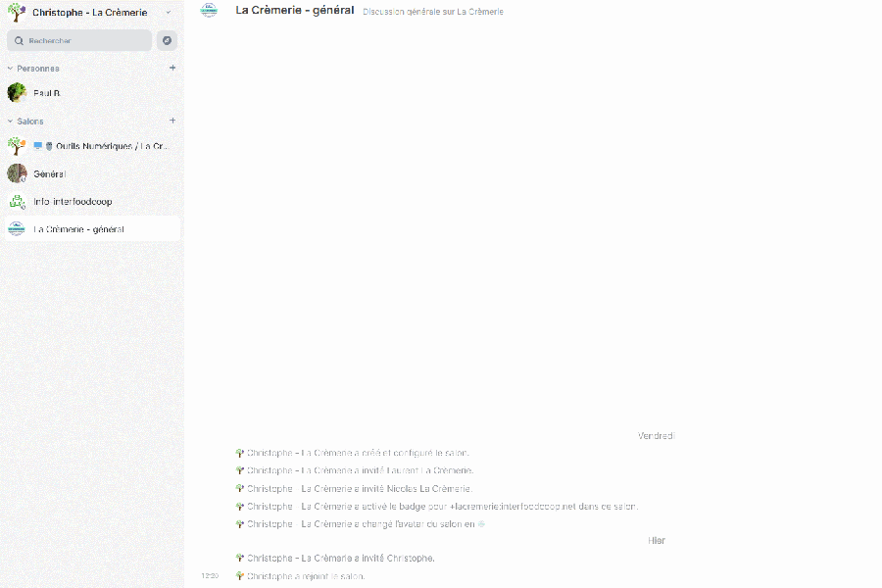This screenshot has width=882, height=588.
Task: Click Paul B.'s profile picture
Action: 16,92
